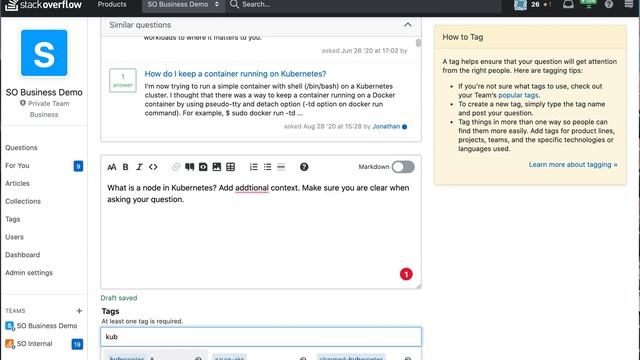This screenshot has width=640, height=360.
Task: Open Articles in the sidebar
Action: (17, 184)
